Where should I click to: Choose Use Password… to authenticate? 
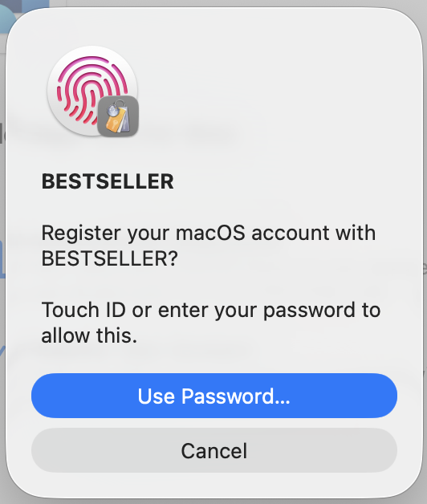(x=214, y=396)
